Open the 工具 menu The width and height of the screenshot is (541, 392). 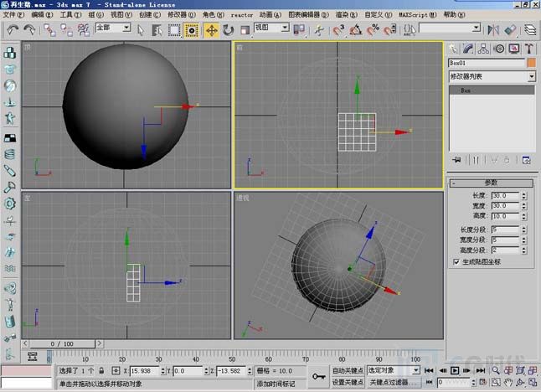[x=70, y=15]
